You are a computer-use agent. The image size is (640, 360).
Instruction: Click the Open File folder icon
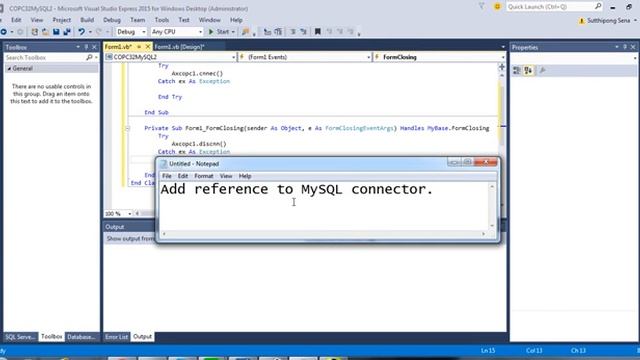coord(45,31)
